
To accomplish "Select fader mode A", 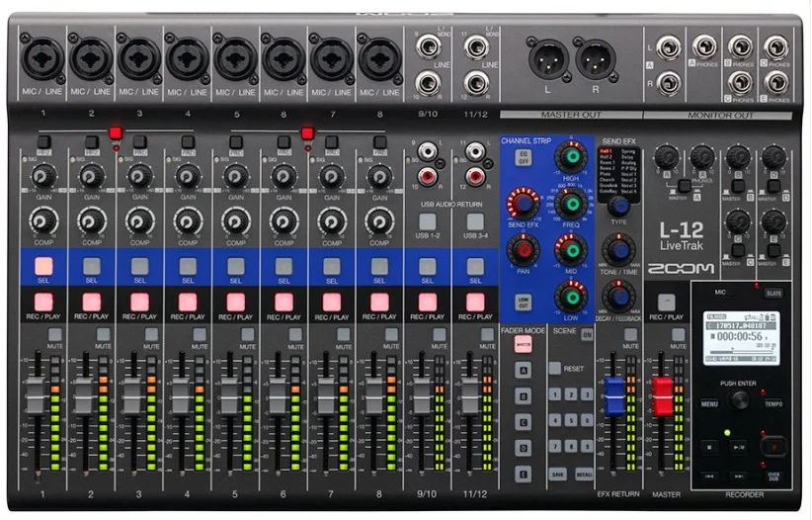I will [523, 370].
